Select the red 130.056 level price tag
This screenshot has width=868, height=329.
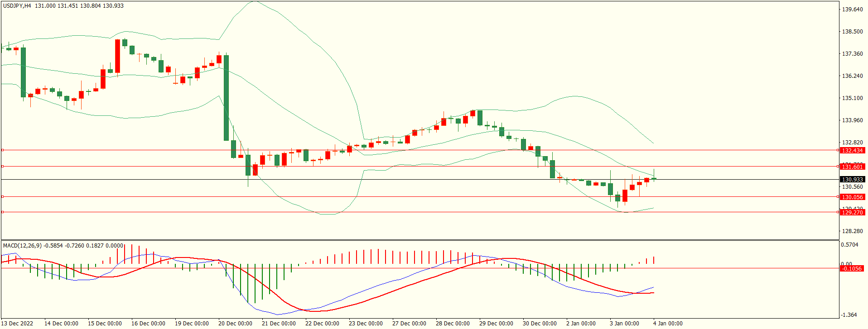[852, 197]
